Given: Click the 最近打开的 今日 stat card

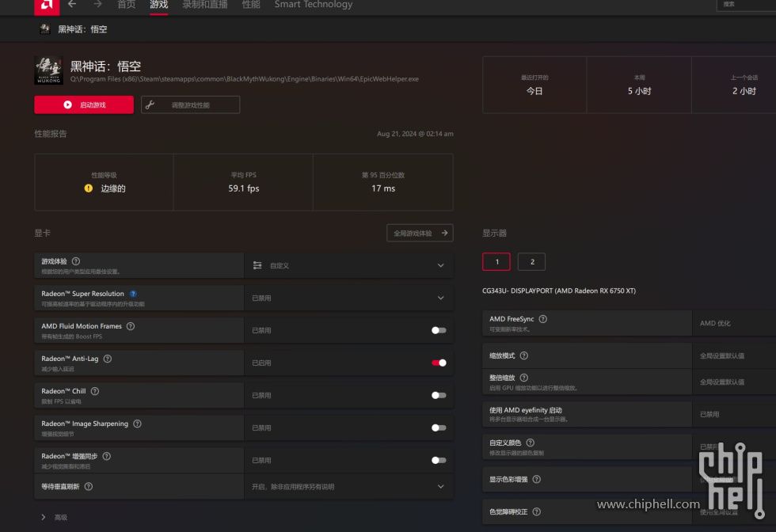Looking at the screenshot, I should 534,85.
